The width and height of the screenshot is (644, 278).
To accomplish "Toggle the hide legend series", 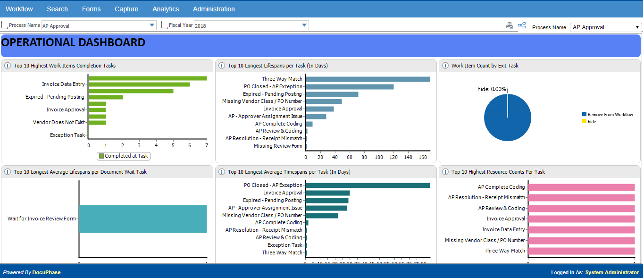I will pos(589,121).
